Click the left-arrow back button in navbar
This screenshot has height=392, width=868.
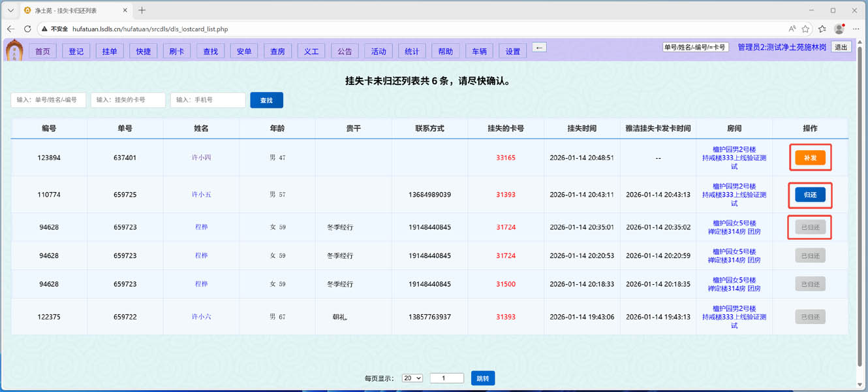click(539, 48)
